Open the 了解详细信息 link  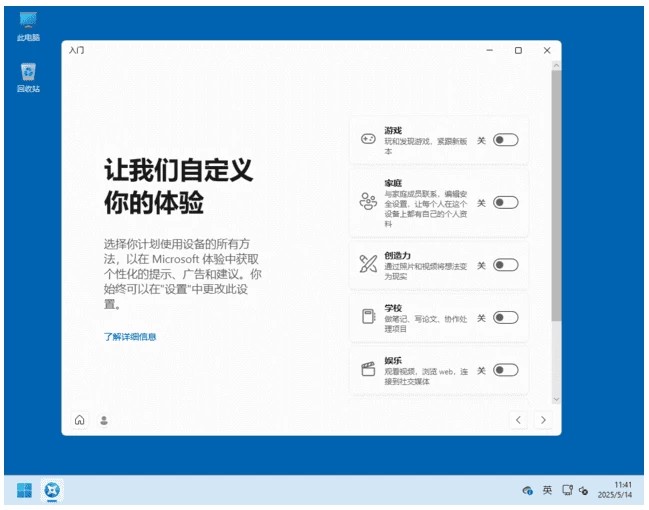pos(130,337)
